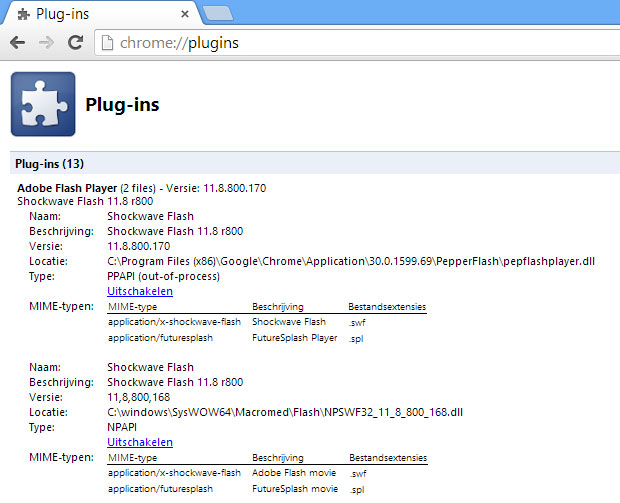
Task: Click version value 11,8,800,168
Action: [x=138, y=397]
